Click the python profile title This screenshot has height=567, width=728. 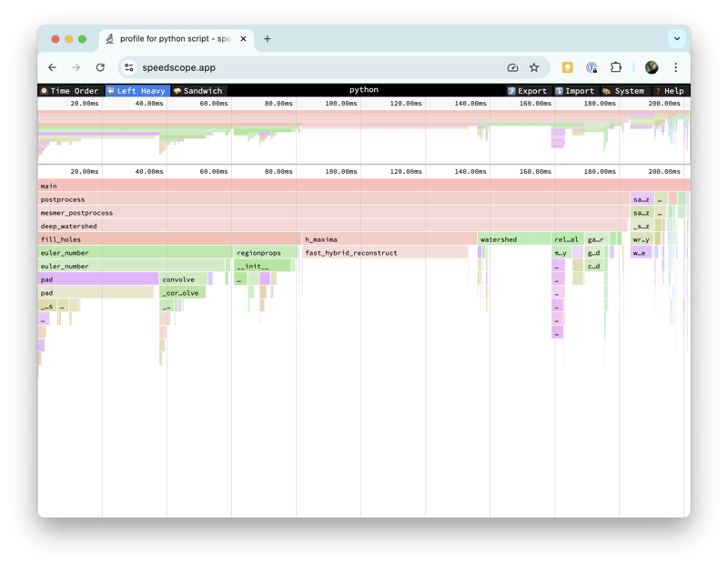tap(363, 89)
